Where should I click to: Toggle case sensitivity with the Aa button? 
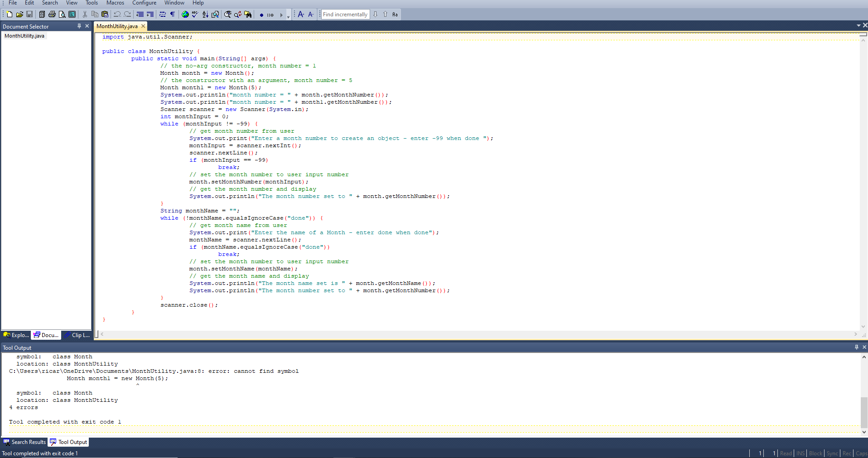click(395, 14)
